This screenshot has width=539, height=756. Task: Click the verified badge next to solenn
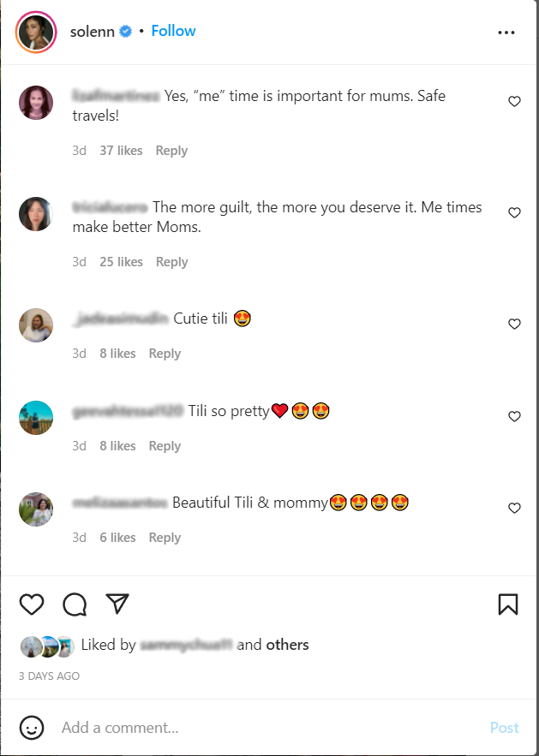(x=125, y=31)
